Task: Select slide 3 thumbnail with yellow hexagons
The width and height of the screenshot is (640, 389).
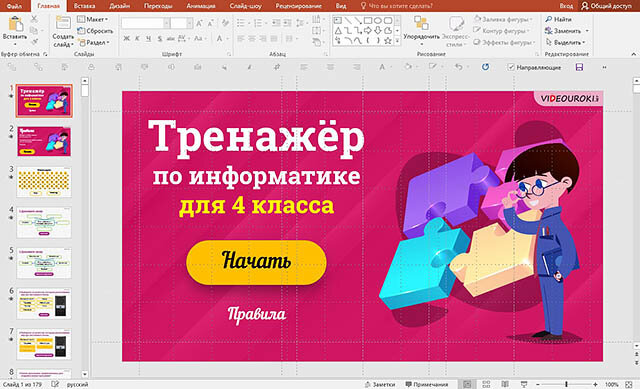Action: [44, 182]
